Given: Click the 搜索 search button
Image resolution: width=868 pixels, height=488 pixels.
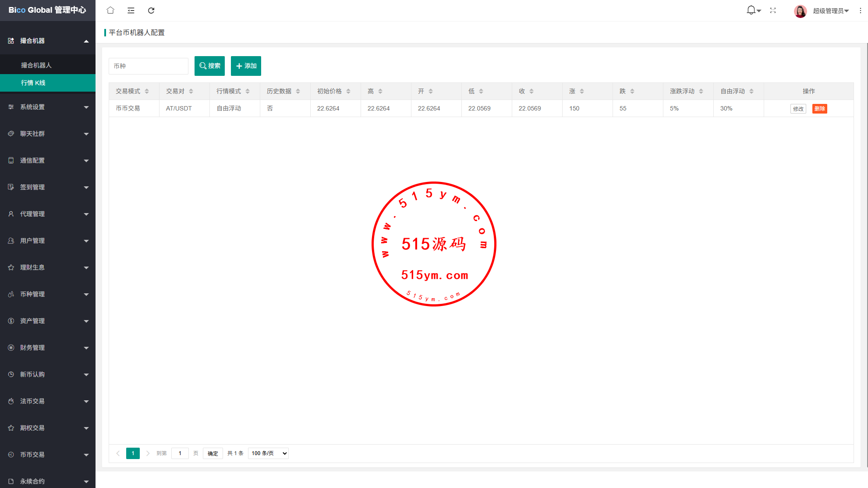Looking at the screenshot, I should coord(209,66).
